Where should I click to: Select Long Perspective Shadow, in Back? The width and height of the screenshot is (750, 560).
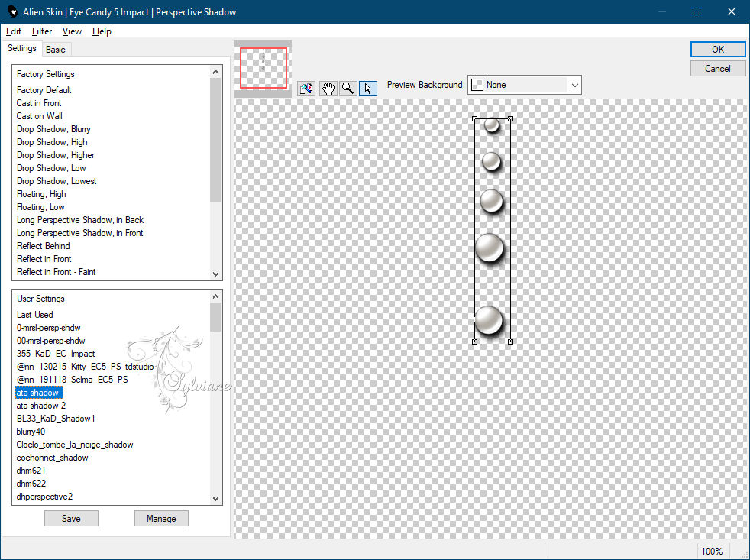pyautogui.click(x=80, y=220)
